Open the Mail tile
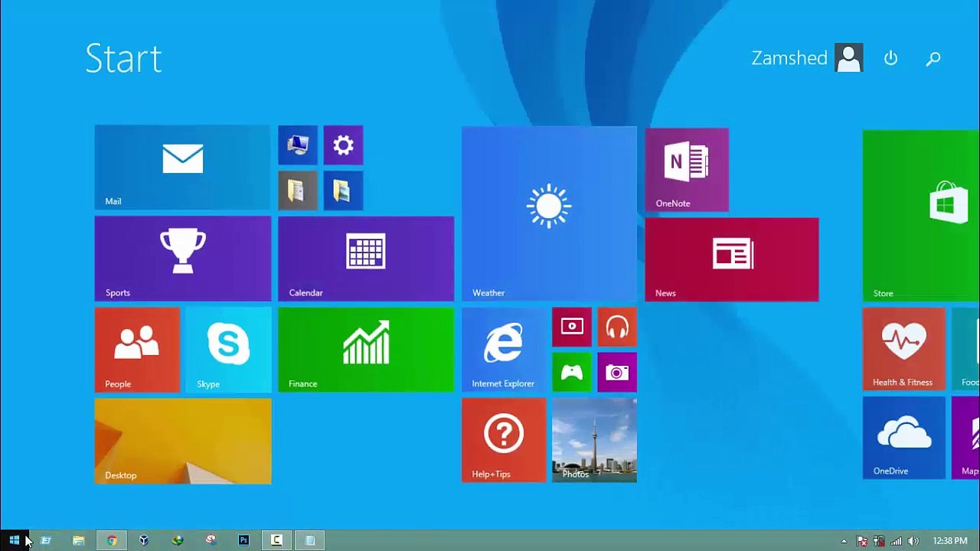This screenshot has height=551, width=980. click(182, 168)
